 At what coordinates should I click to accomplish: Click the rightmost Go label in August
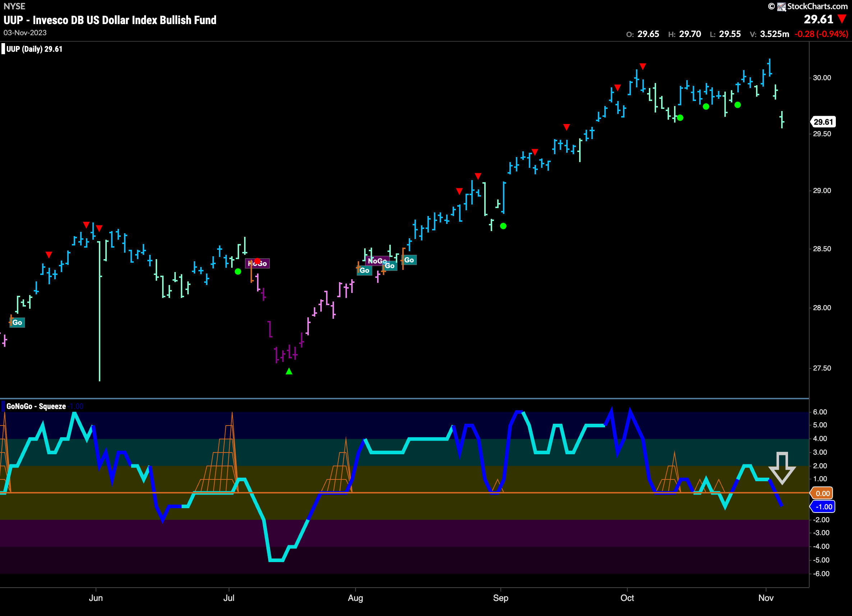pos(409,260)
